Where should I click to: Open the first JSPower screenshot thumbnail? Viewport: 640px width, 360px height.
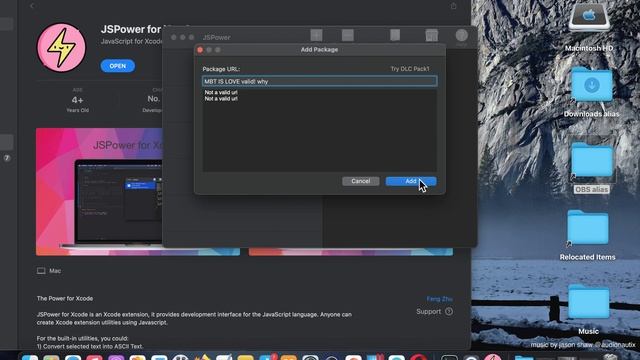point(99,192)
